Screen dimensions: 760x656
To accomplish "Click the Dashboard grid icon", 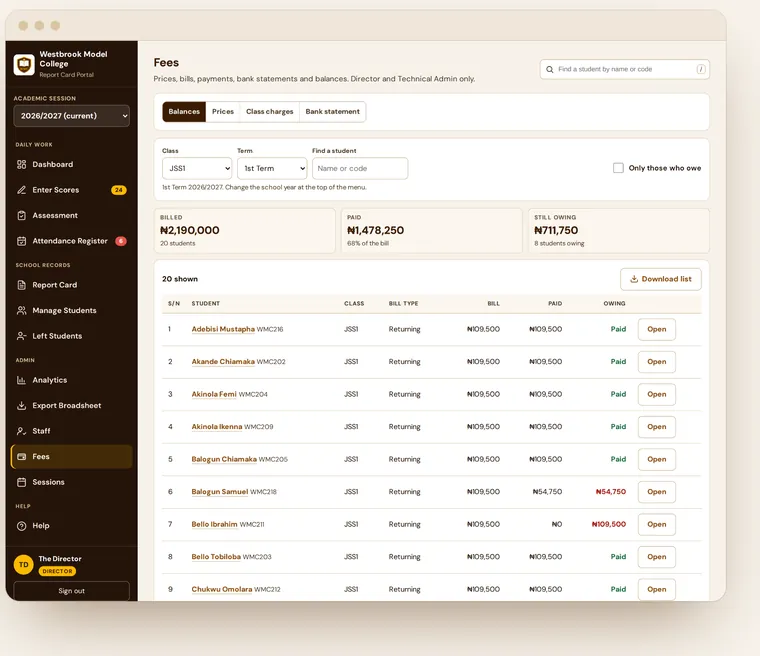I will [x=21, y=164].
